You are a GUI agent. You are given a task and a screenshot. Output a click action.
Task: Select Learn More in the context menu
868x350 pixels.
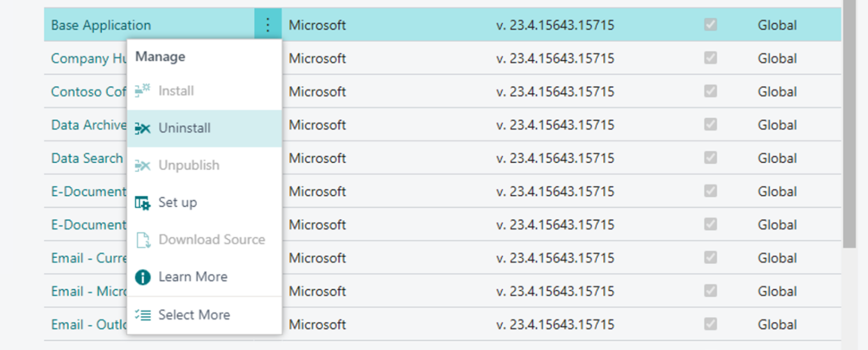194,277
